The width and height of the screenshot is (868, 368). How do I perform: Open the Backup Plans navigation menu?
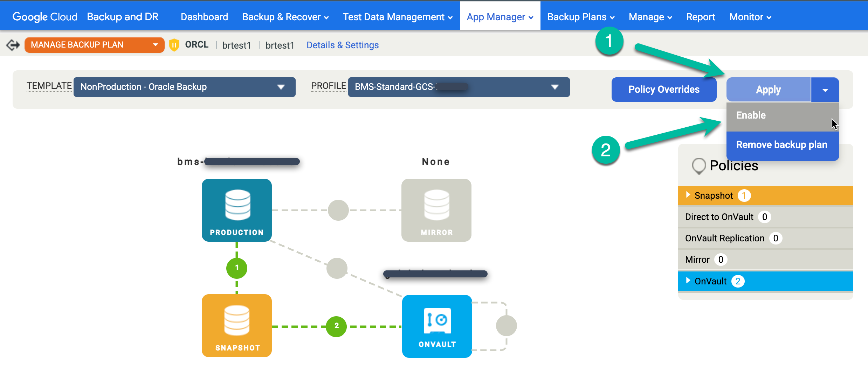click(x=580, y=16)
